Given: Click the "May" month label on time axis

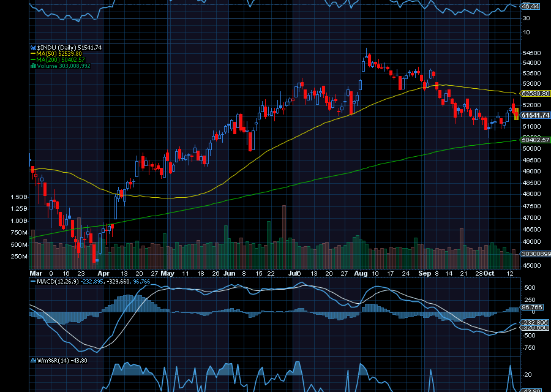Looking at the screenshot, I should point(168,274).
